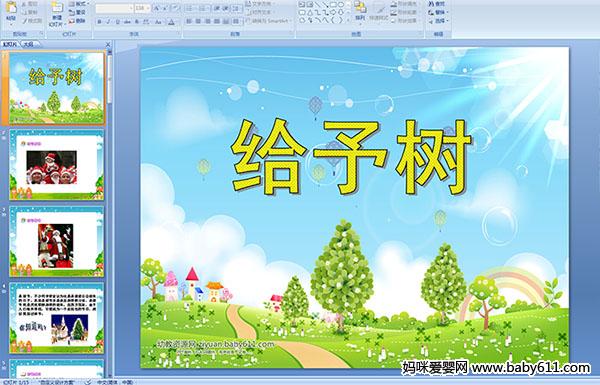Click Convert to SmartArt button
600x385 pixels.
pos(269,21)
